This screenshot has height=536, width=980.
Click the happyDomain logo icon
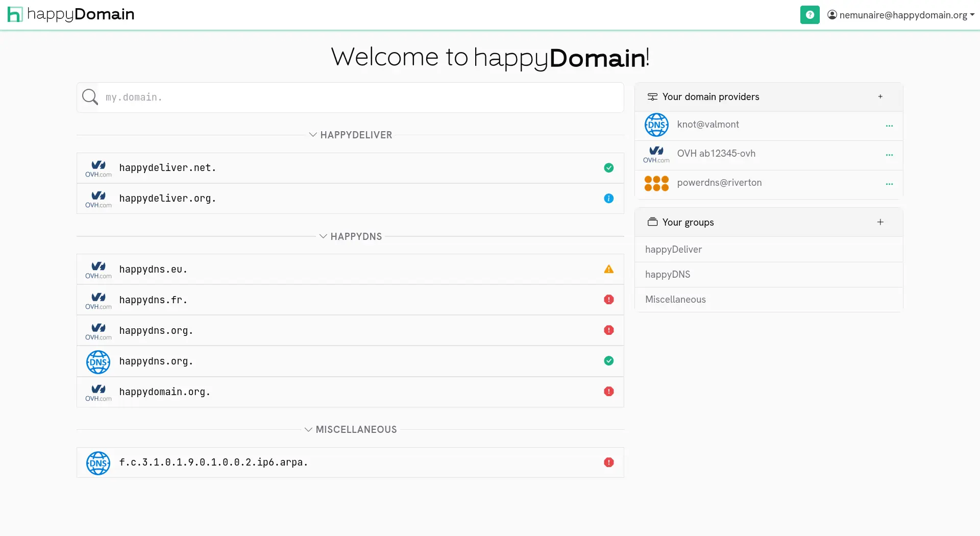[15, 14]
